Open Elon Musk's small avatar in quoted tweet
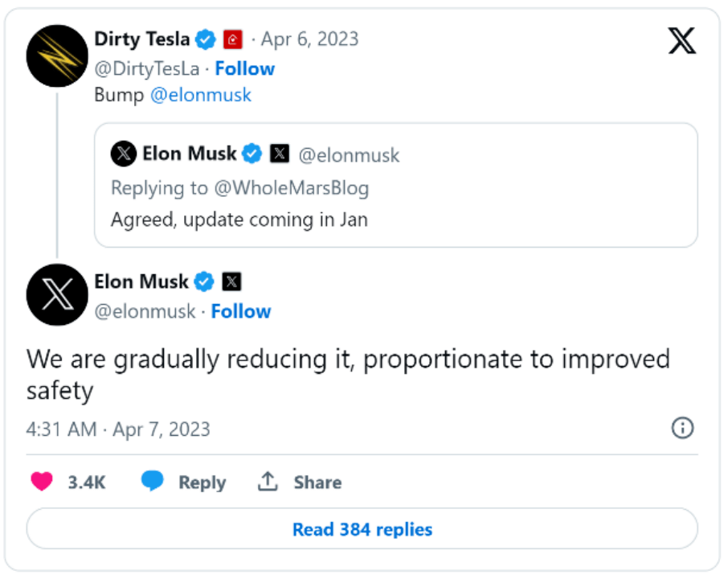728x579 pixels. [124, 154]
